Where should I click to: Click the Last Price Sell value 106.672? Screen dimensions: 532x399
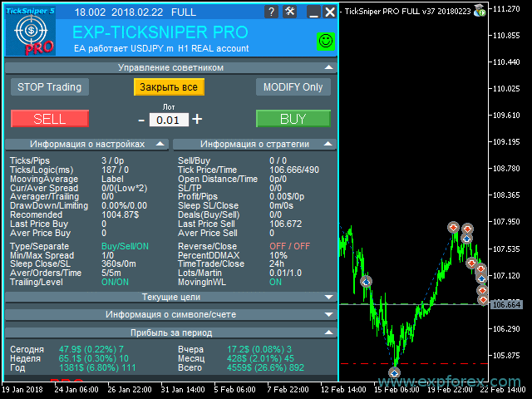click(286, 224)
